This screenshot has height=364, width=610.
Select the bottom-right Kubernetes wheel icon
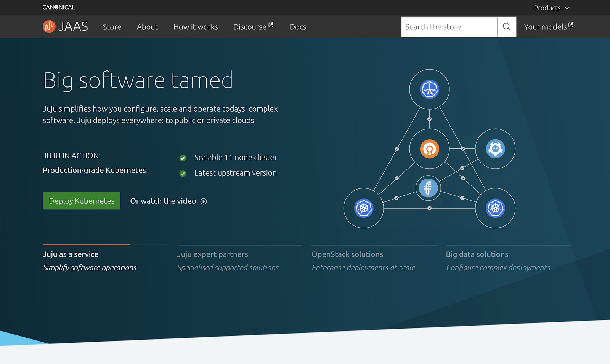[496, 208]
